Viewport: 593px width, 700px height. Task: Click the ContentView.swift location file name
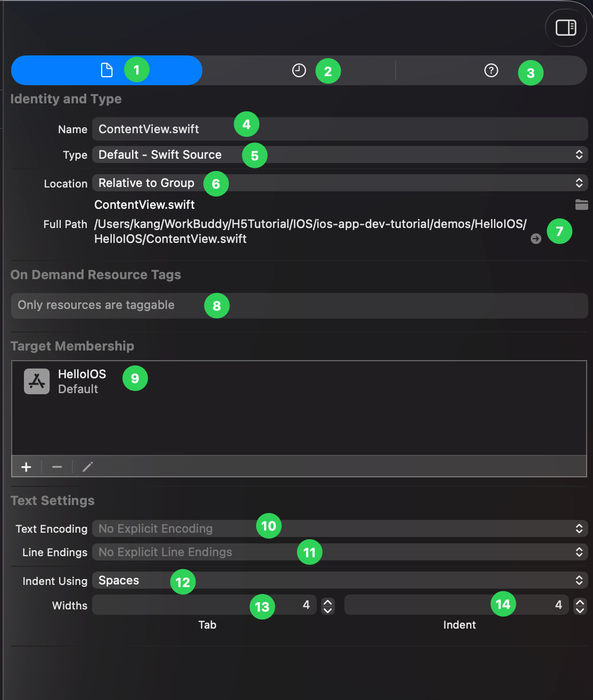[x=144, y=205]
